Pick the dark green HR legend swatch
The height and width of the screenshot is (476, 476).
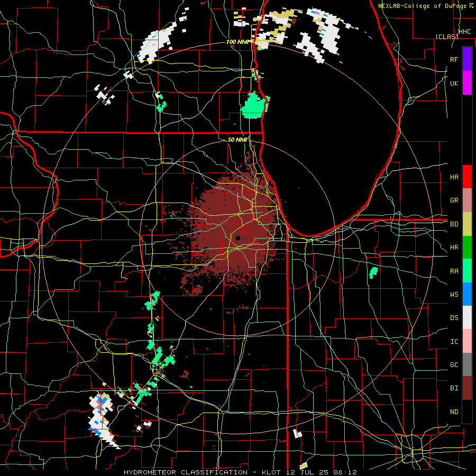(467, 247)
